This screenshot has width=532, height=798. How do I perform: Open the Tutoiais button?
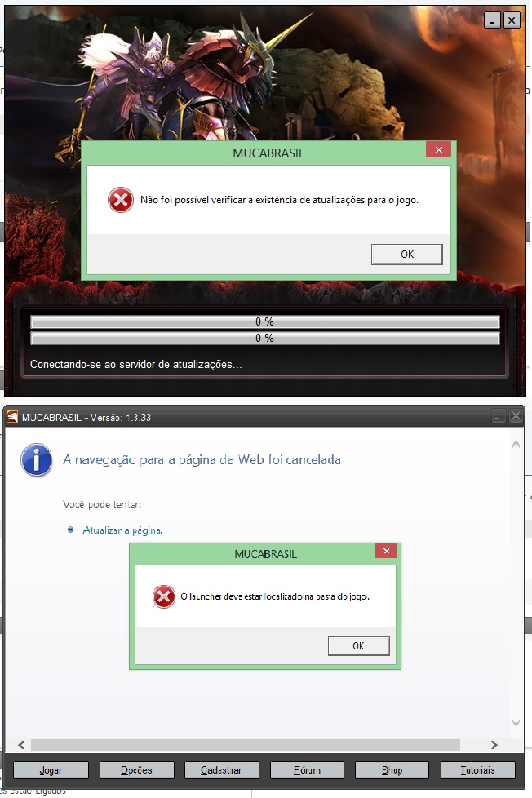(x=477, y=770)
